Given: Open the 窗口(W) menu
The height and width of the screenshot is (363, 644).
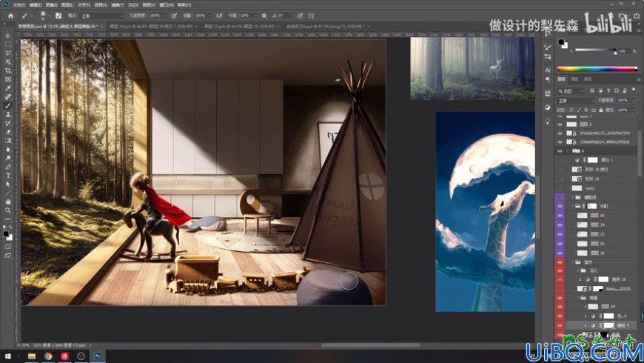Looking at the screenshot, I should tap(167, 5).
